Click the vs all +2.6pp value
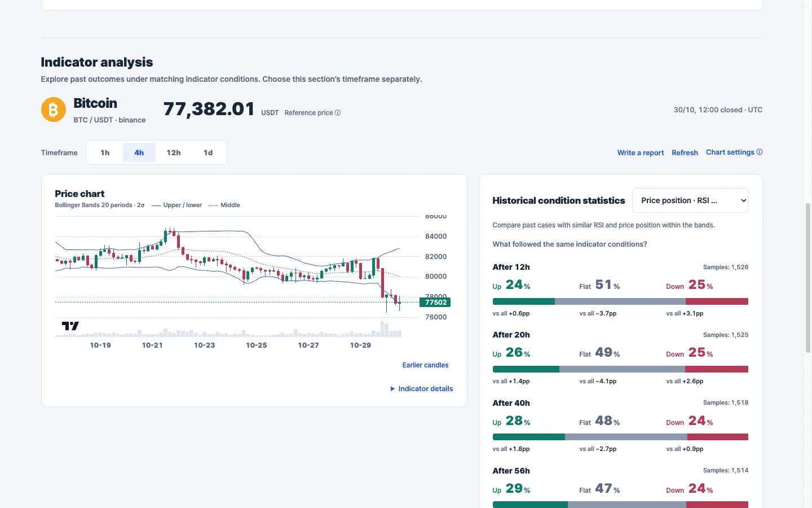The image size is (812, 508). [x=685, y=381]
